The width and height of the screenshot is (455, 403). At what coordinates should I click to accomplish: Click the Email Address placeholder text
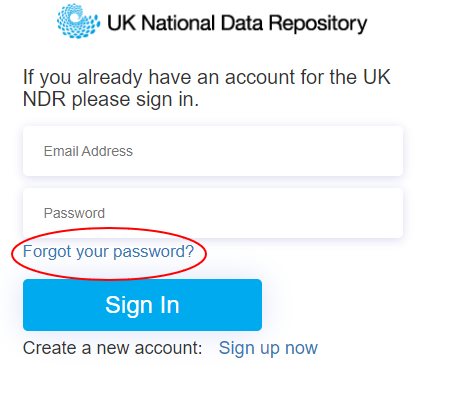tap(88, 151)
